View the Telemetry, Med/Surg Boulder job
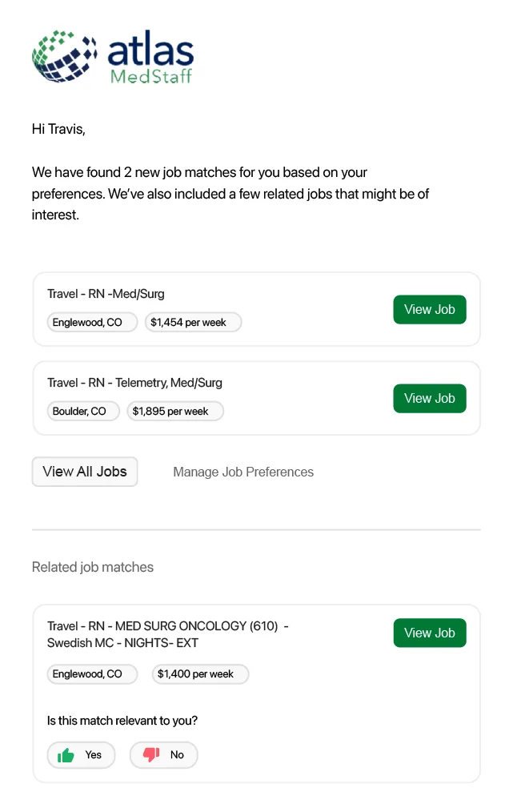Image resolution: width=513 pixels, height=812 pixels. point(430,399)
